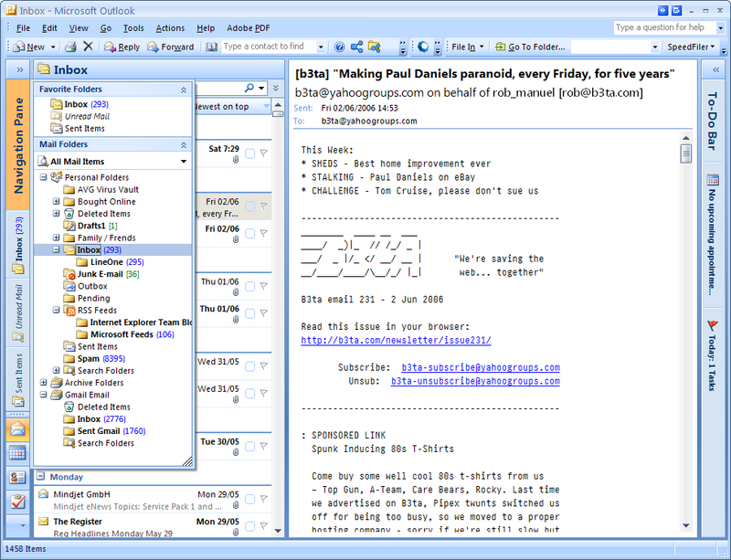Toggle category box on The Register message
Image resolution: width=731 pixels, height=560 pixels.
(249, 526)
